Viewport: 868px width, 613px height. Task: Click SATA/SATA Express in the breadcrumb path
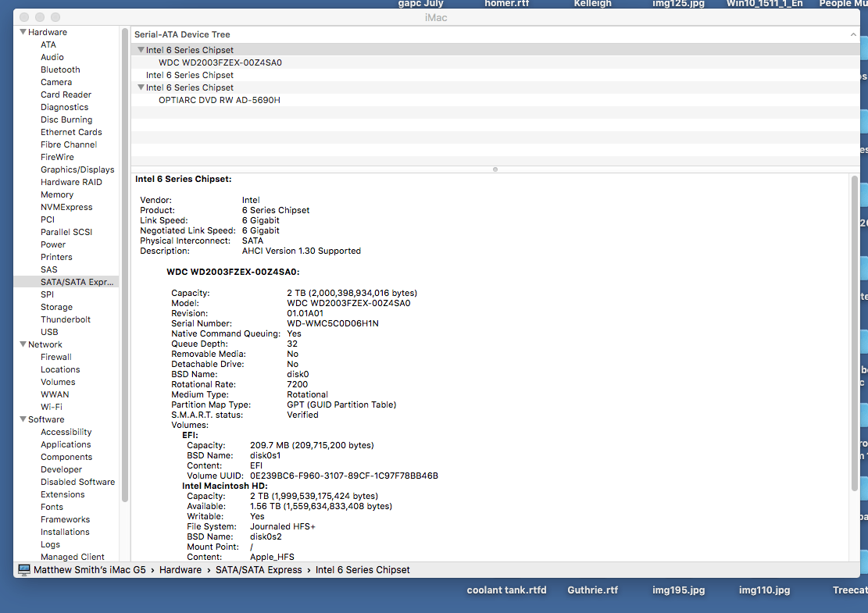point(259,569)
